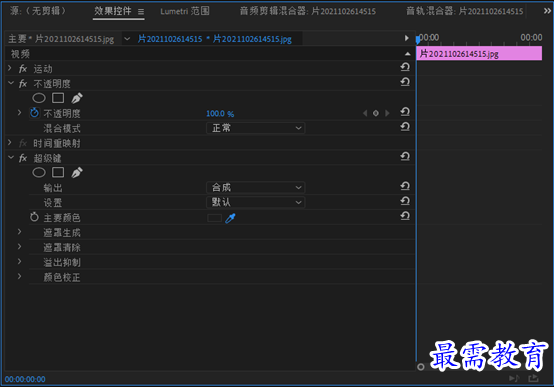Reset the 主要颜色 parameter
The height and width of the screenshot is (387, 554).
click(405, 216)
